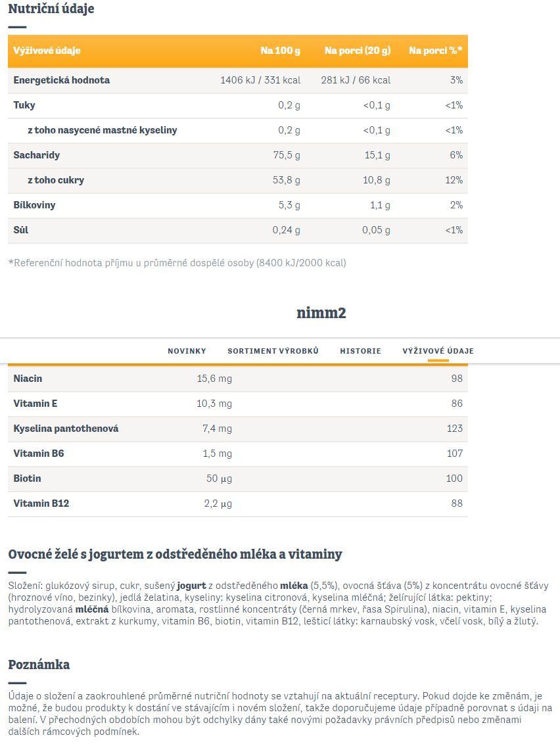
Task: Select the Sacharidy row label
Action: click(37, 155)
